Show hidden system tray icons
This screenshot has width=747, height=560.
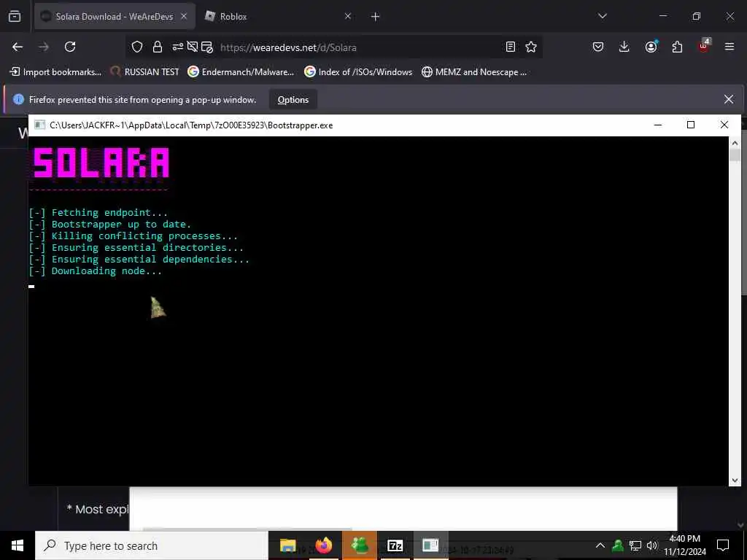click(x=600, y=545)
